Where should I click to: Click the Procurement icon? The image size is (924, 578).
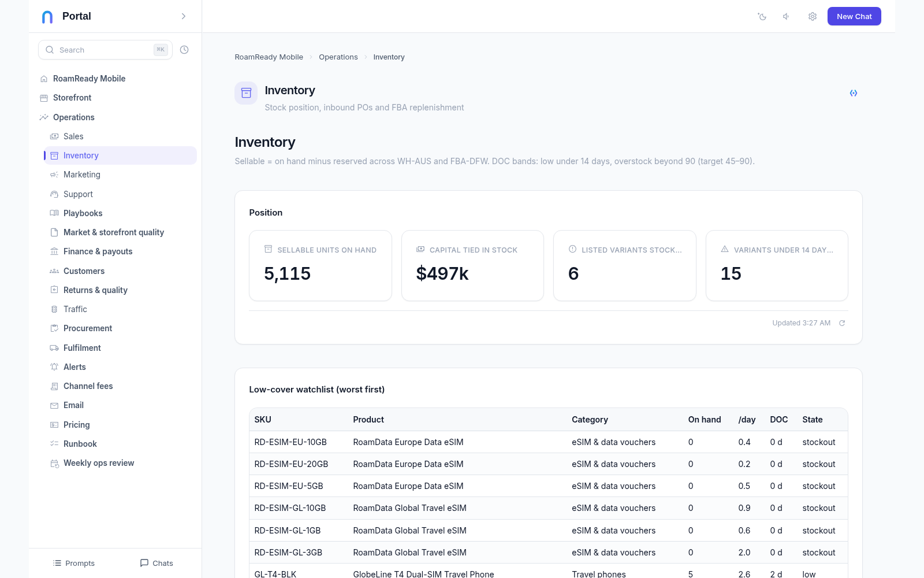(x=54, y=328)
